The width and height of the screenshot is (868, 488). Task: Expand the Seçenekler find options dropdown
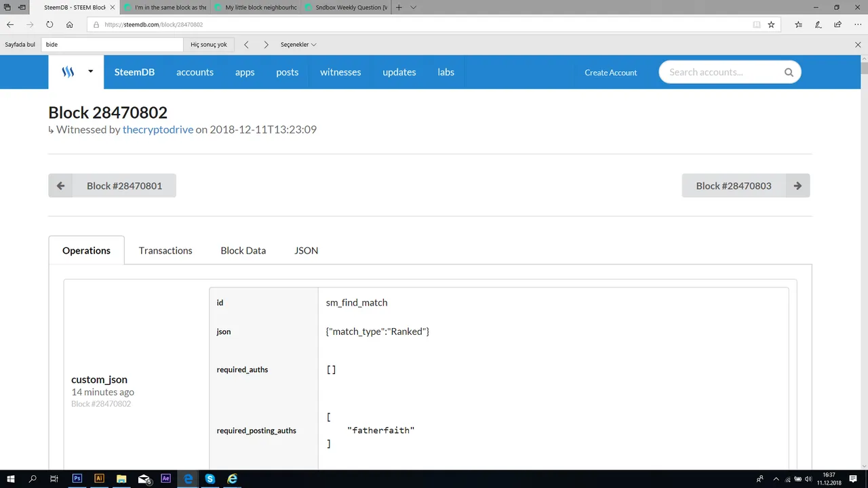[298, 45]
